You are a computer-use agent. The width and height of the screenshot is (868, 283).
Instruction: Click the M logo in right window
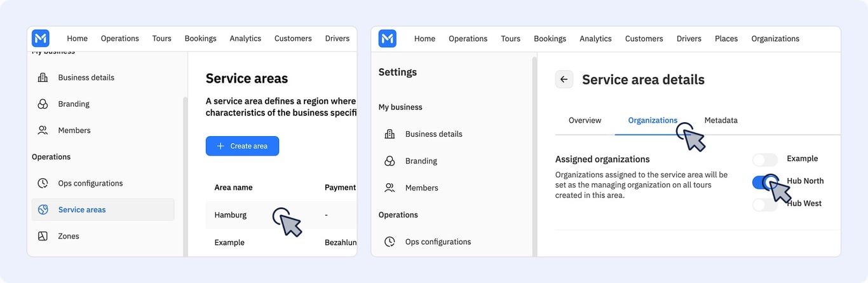point(388,38)
